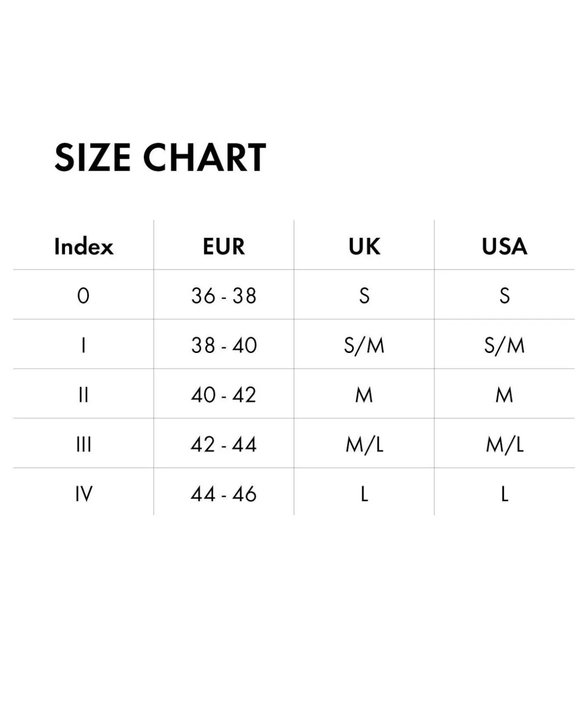Click USA size L cell

pyautogui.click(x=504, y=494)
